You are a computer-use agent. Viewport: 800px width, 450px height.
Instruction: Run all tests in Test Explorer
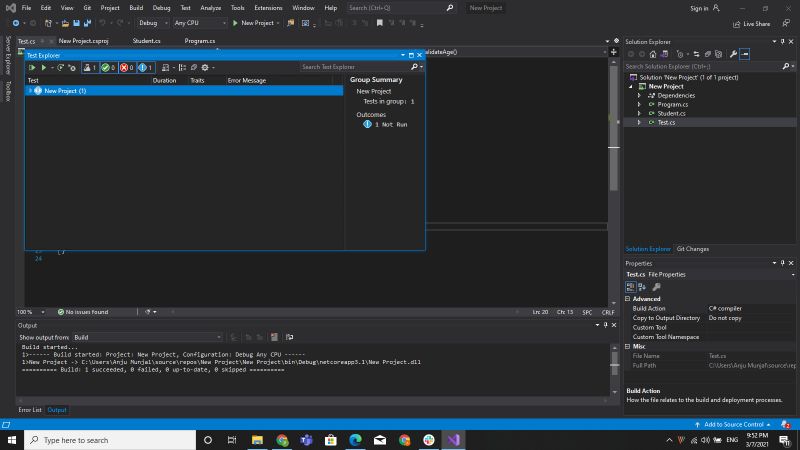tap(32, 67)
